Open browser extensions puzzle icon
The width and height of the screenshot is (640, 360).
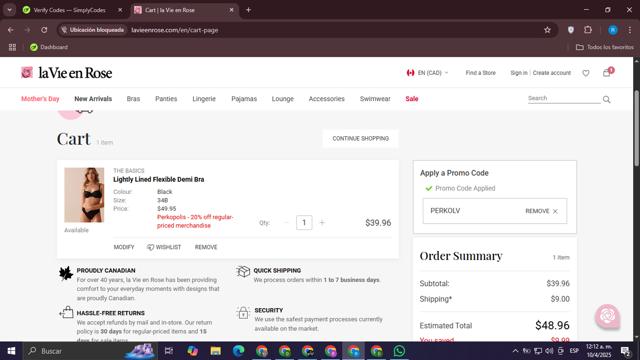(x=588, y=30)
